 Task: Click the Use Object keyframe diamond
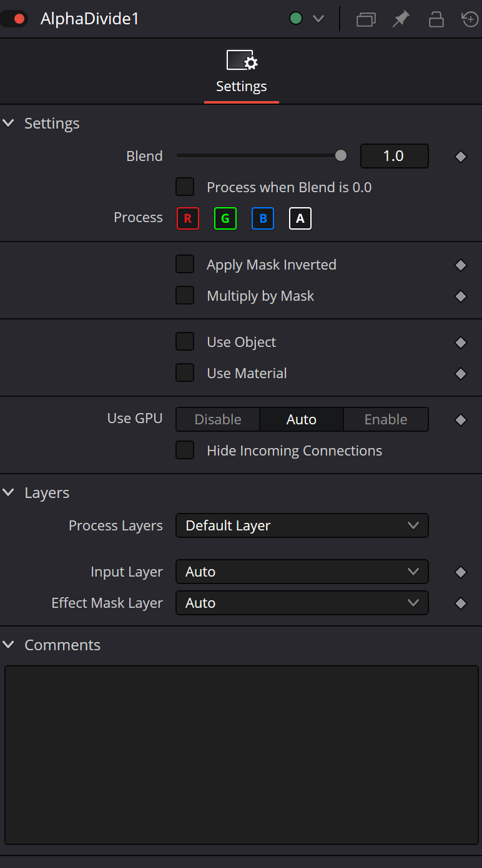tap(461, 343)
